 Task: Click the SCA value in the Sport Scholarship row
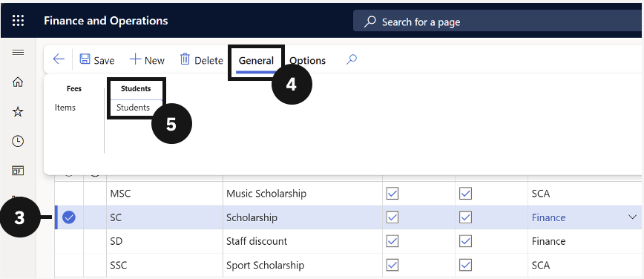point(540,265)
